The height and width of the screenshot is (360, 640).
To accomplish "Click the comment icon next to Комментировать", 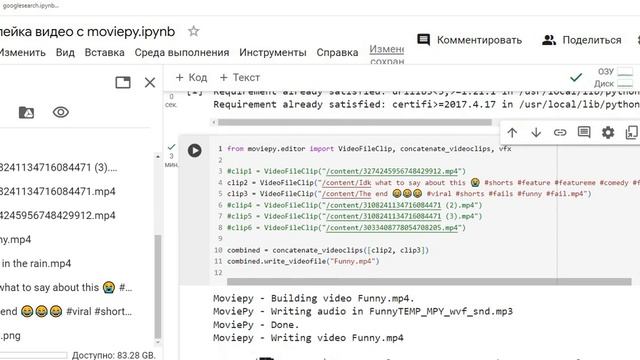I will tap(424, 40).
